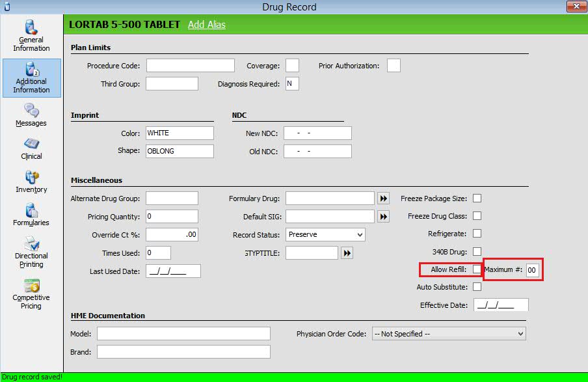Click the Diagnosis Required field
Viewport: 588px width, 382px height.
[292, 84]
